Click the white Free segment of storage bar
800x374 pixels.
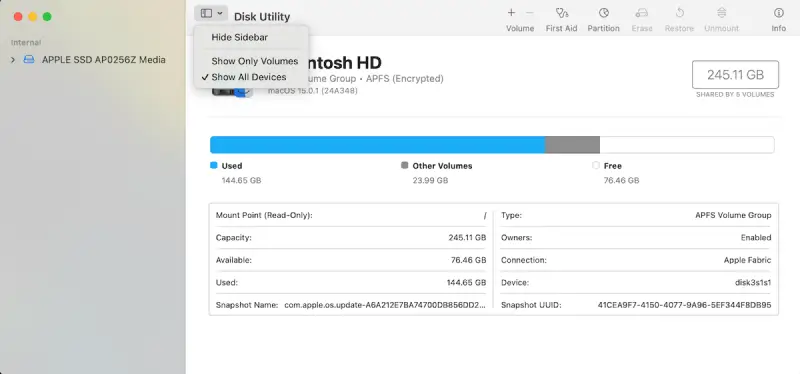coord(687,145)
